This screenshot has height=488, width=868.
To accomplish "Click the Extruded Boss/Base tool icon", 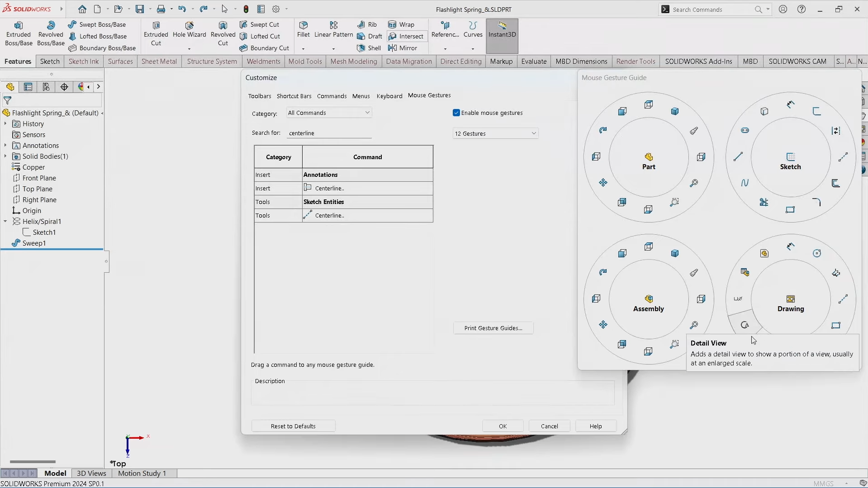I will point(19,26).
